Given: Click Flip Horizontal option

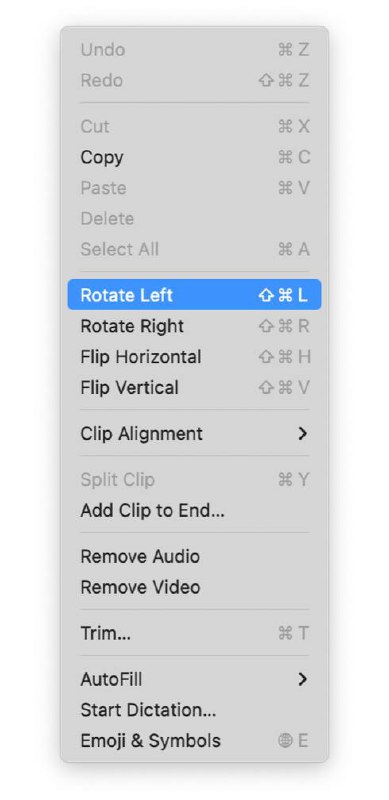Looking at the screenshot, I should pyautogui.click(x=194, y=357).
